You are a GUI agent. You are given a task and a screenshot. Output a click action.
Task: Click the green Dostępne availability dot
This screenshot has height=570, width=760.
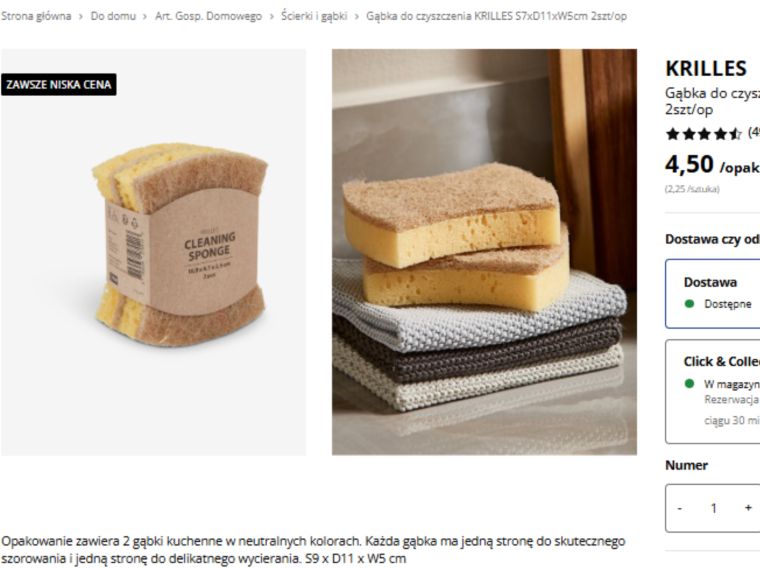(689, 304)
